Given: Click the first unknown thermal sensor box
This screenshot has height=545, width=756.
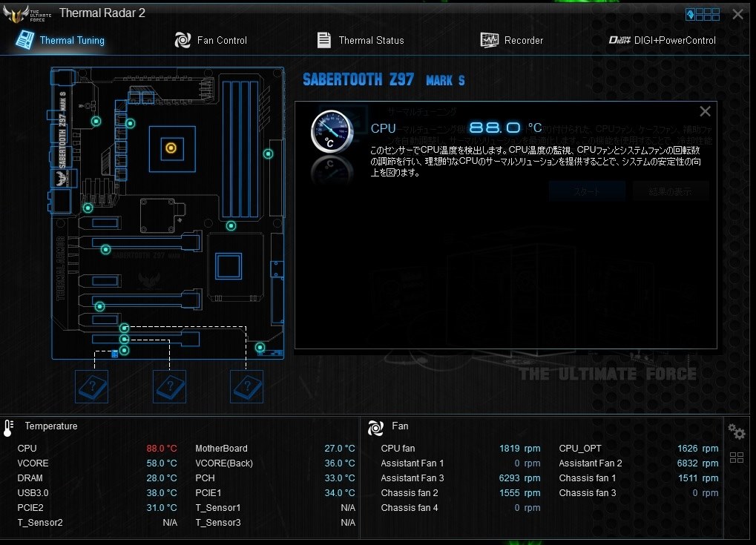Looking at the screenshot, I should (91, 386).
